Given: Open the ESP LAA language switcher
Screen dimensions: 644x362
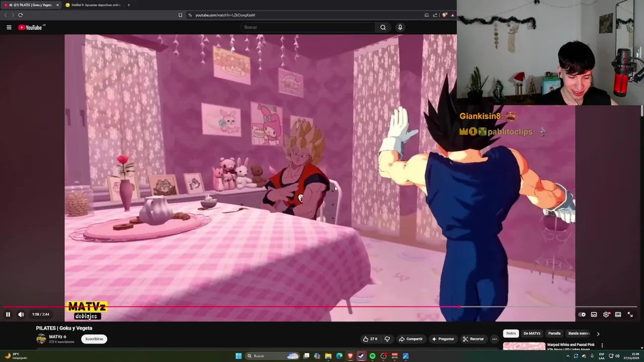Looking at the screenshot, I should tap(602, 356).
